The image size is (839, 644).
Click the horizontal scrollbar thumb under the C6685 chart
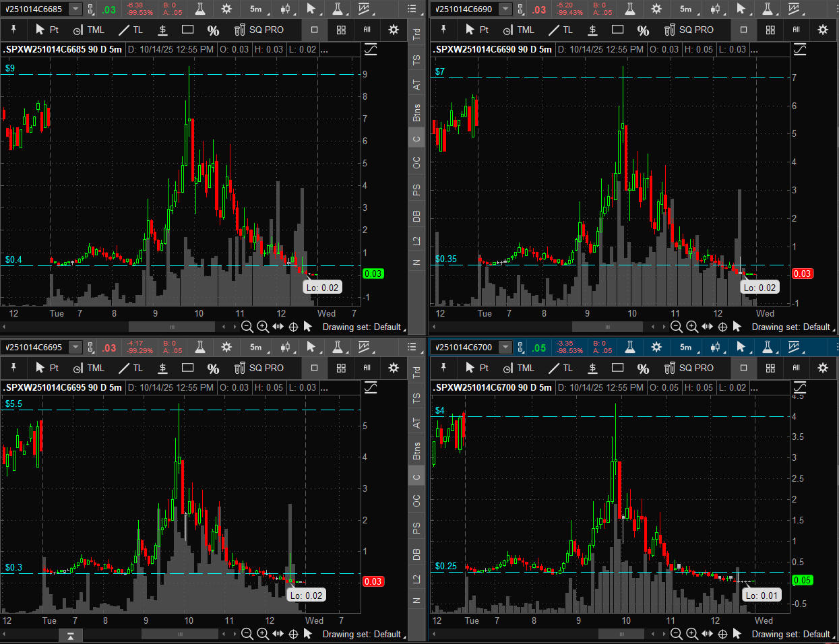(171, 327)
